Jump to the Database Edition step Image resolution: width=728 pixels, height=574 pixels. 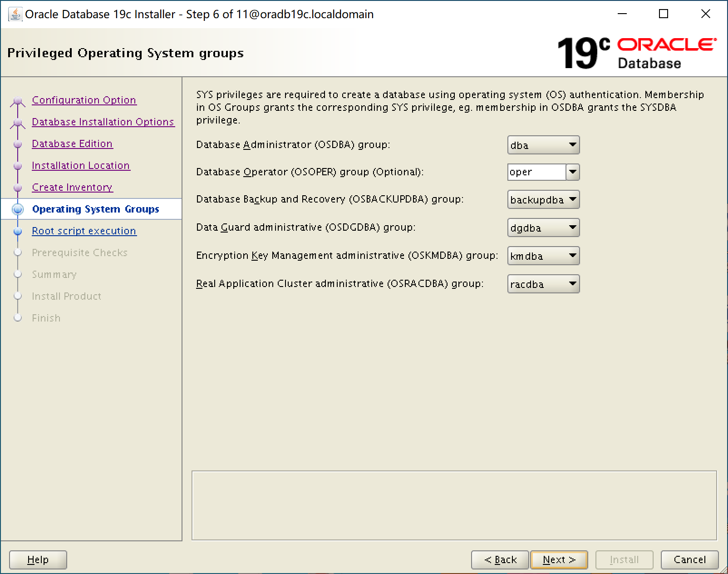click(72, 143)
